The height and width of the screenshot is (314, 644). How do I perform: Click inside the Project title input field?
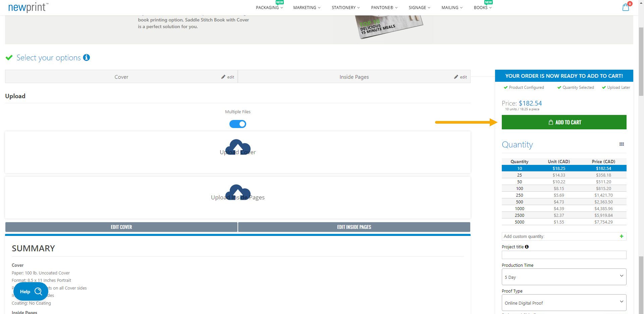564,255
